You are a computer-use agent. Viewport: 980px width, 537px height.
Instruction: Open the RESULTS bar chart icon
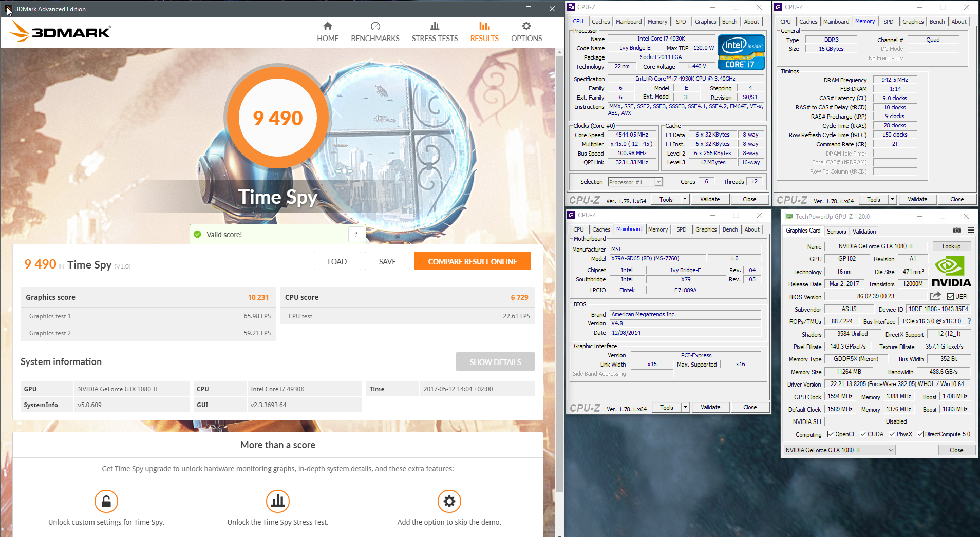tap(484, 26)
